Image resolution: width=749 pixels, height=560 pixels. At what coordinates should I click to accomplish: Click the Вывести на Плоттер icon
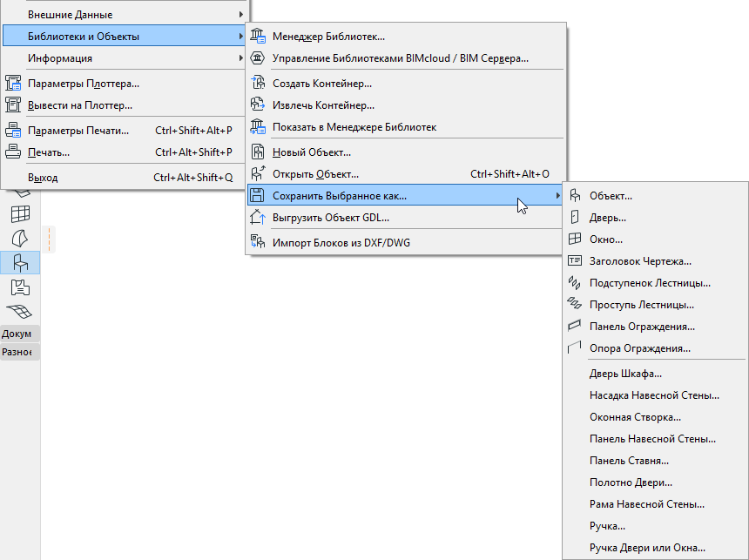coord(13,105)
